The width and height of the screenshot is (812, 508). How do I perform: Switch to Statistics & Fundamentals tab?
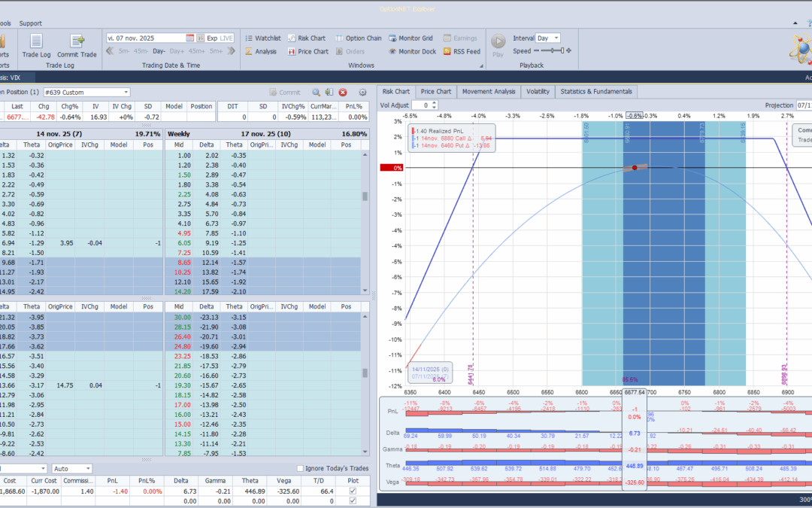596,92
